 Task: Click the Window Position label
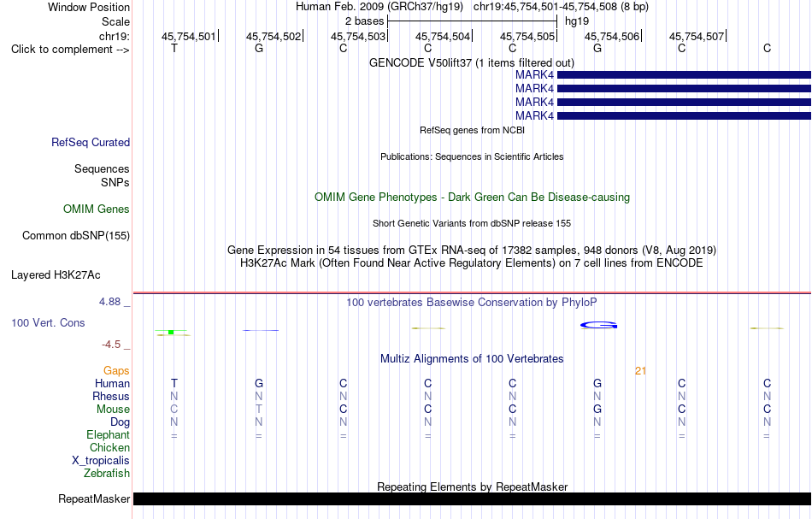(89, 7)
